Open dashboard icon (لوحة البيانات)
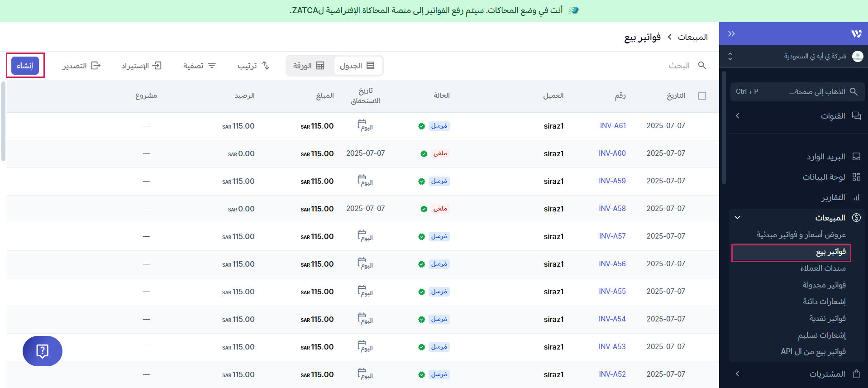This screenshot has height=388, width=868. pos(856,177)
